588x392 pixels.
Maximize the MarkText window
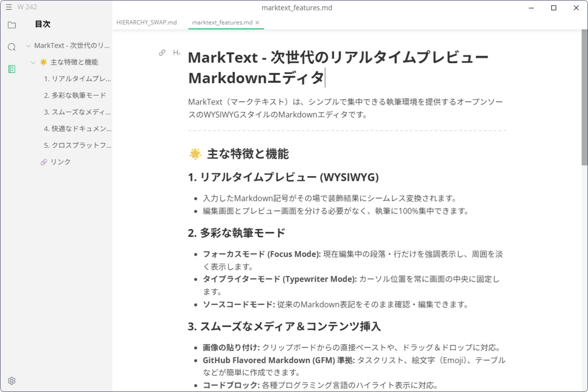point(554,8)
